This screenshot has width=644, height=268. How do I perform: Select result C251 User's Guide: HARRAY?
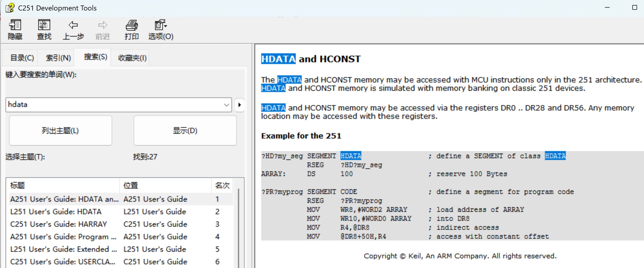[x=121, y=224]
